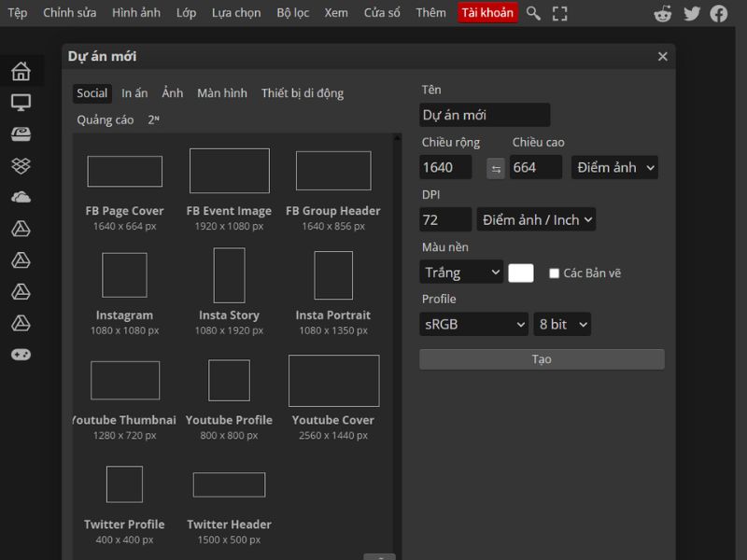Open the Hình ảnh menu
This screenshot has width=747, height=560.
(x=136, y=13)
